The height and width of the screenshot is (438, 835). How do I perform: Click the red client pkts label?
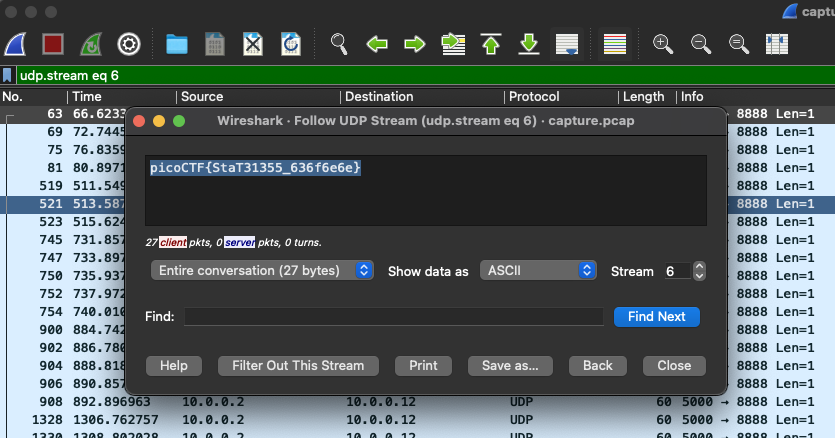tap(173, 242)
